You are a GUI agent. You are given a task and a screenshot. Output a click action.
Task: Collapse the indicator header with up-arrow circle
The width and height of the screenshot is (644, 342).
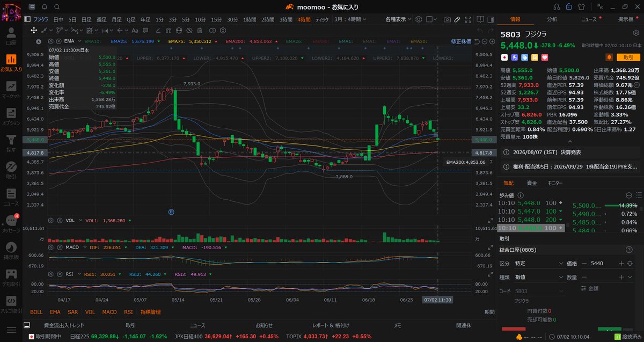pyautogui.click(x=39, y=41)
